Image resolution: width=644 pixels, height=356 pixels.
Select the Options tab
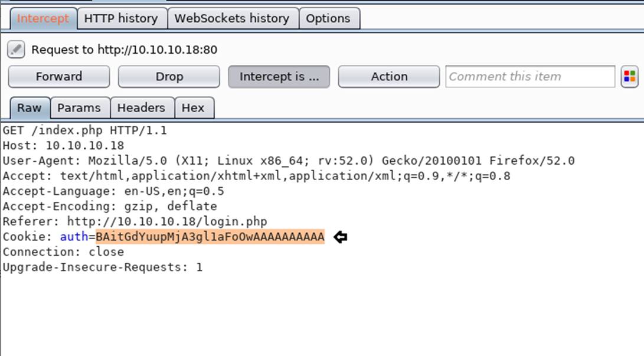[329, 18]
